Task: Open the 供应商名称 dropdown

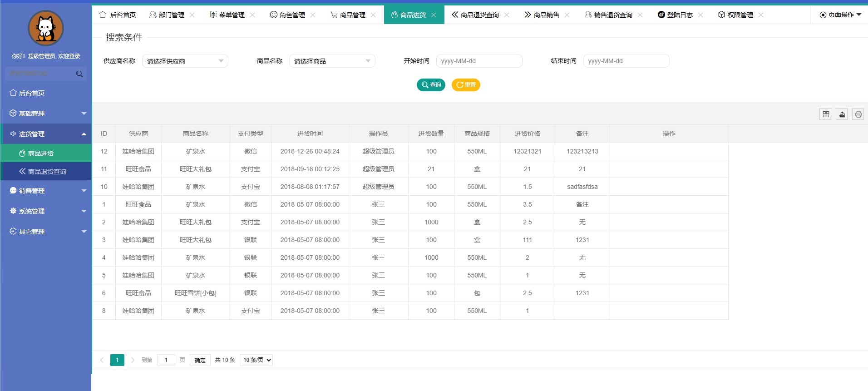Action: point(185,61)
